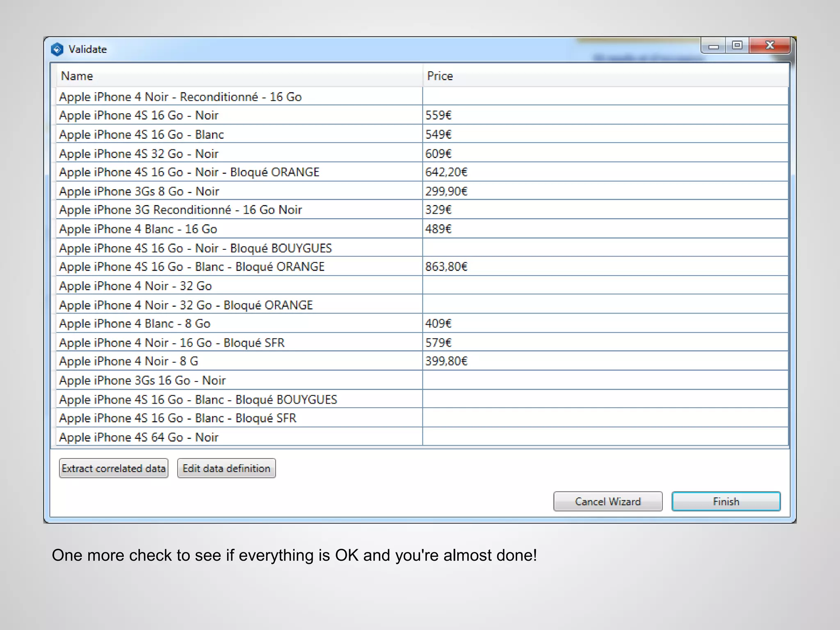Sort by the Name column header
Image resolution: width=840 pixels, height=630 pixels.
pos(77,76)
